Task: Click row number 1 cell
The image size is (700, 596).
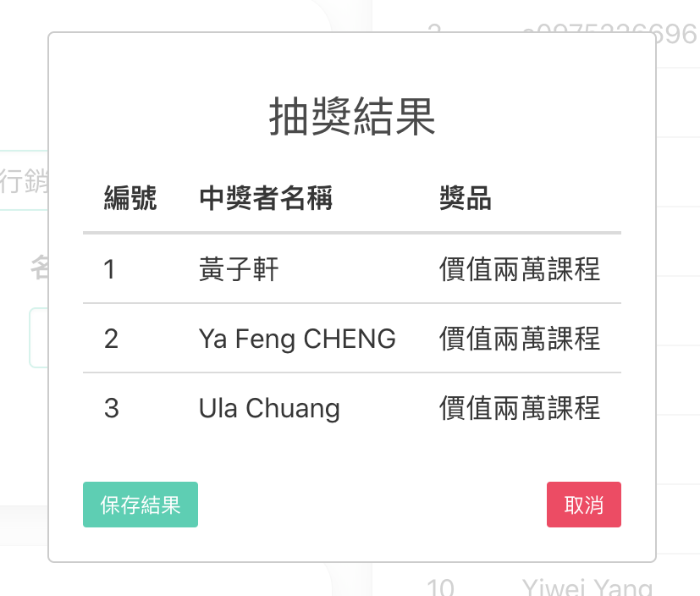Action: coord(109,269)
